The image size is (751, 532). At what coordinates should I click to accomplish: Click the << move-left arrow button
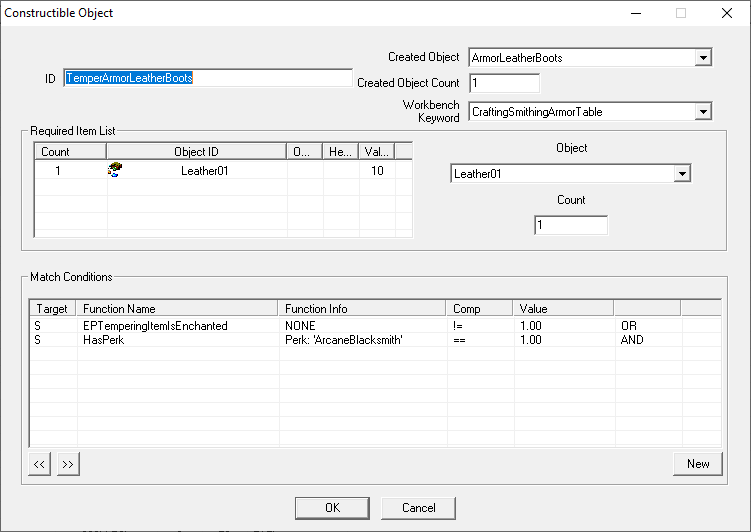[x=41, y=464]
